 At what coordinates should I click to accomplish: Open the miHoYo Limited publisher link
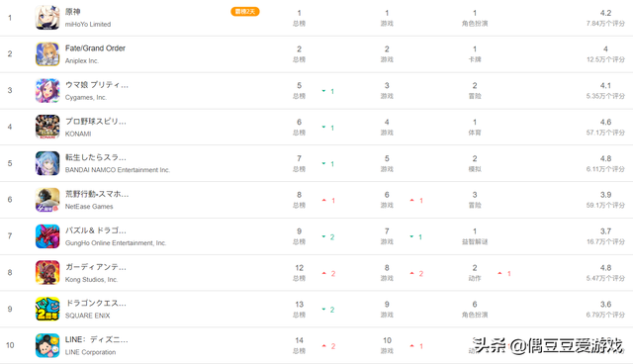tap(88, 24)
